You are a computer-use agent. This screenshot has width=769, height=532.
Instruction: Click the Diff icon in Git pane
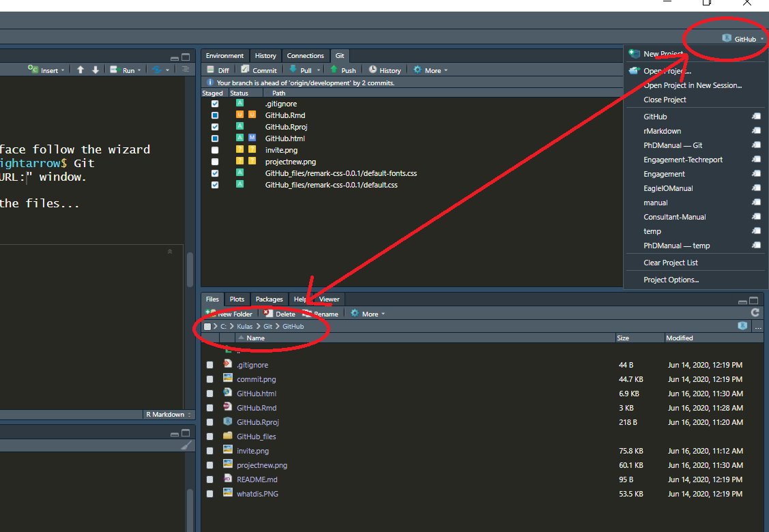coord(212,70)
